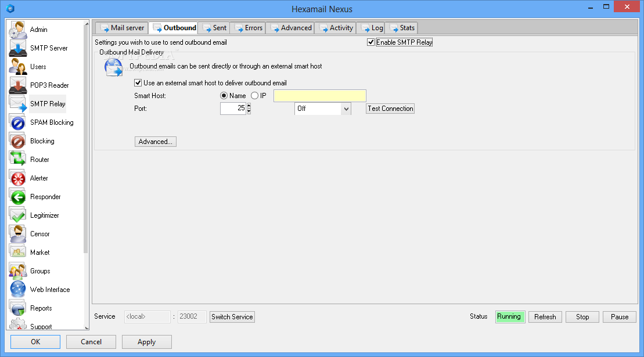644x357 pixels.
Task: Select the POP3 Reader icon
Action: (17, 85)
